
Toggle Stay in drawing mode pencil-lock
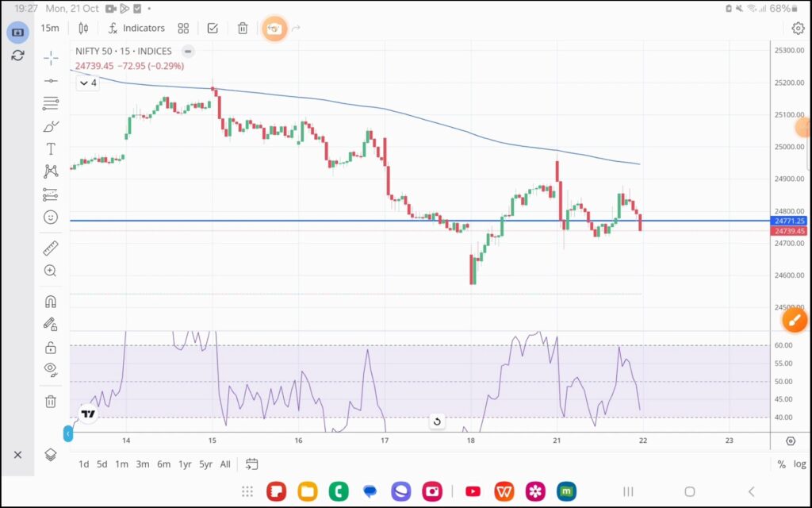(51, 325)
